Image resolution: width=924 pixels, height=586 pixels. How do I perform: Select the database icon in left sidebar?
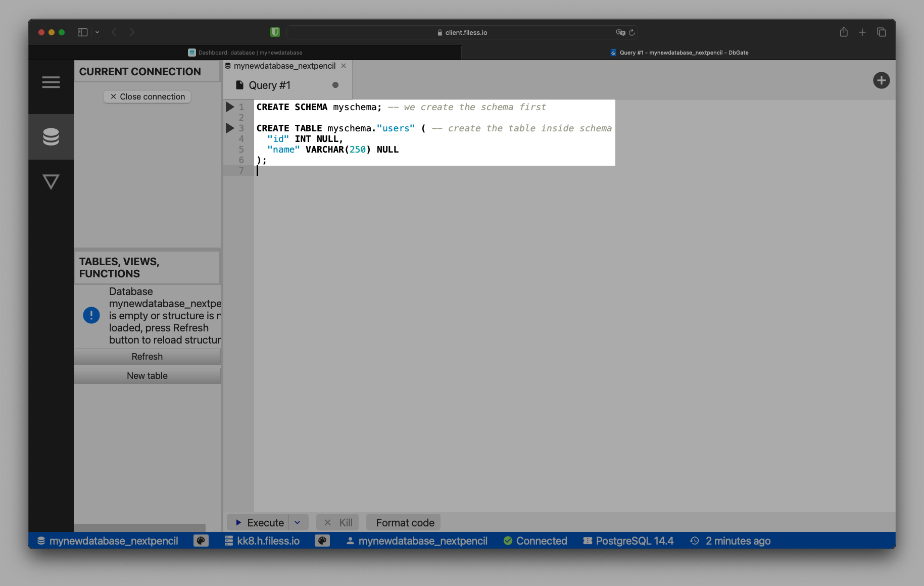[x=51, y=137]
